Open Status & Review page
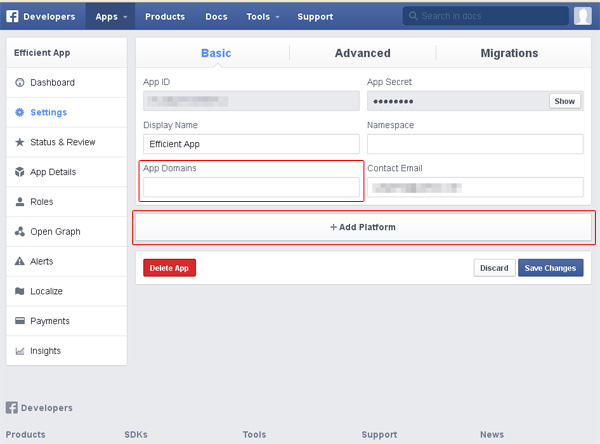Screen dimensions: 600x444 [67, 142]
